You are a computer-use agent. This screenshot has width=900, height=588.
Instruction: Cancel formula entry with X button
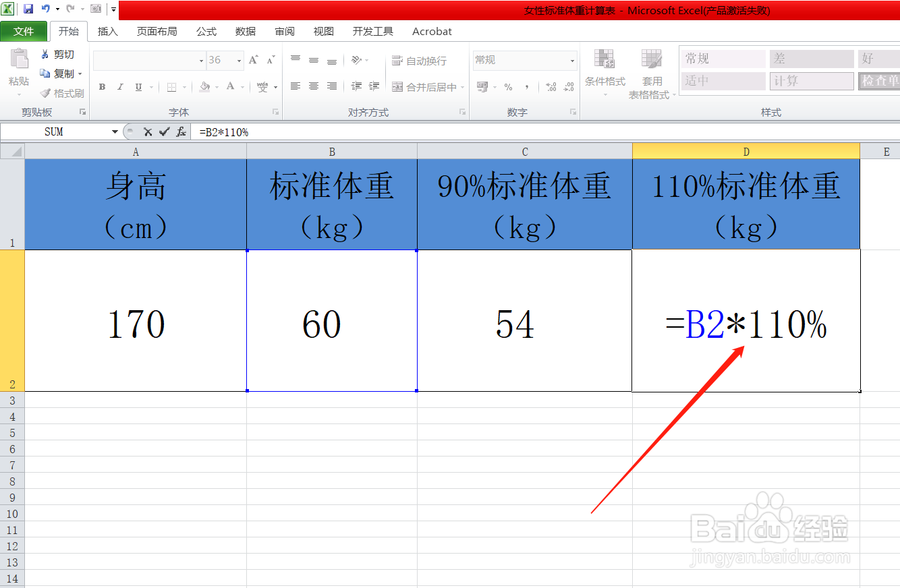tap(148, 132)
